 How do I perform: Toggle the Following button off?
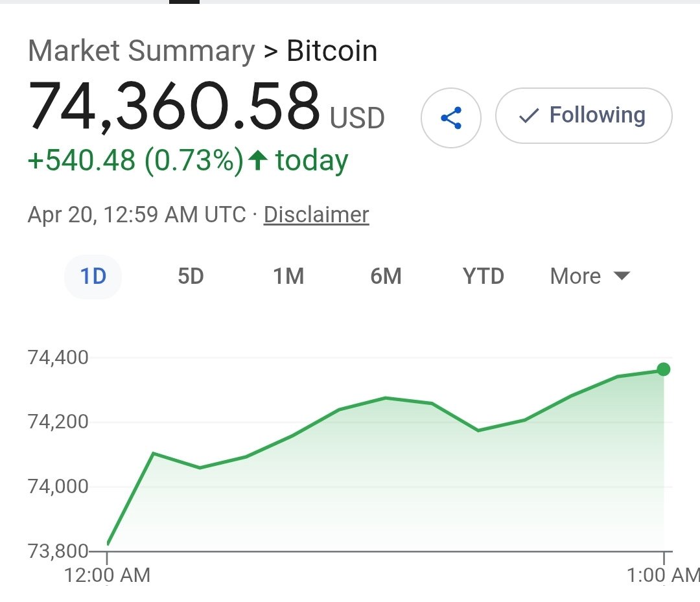[x=583, y=116]
